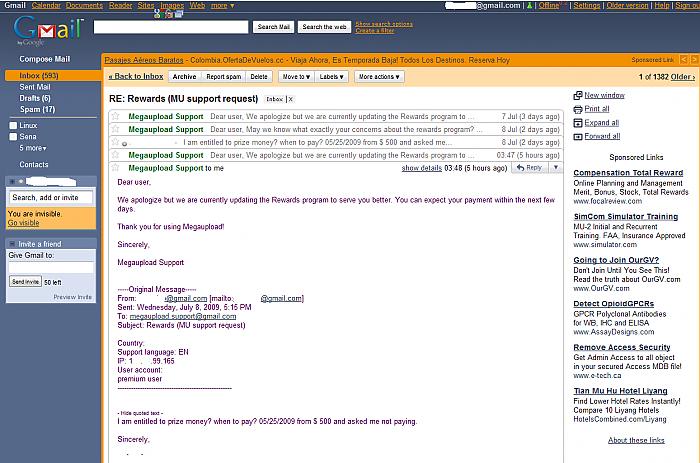
Task: Click the Send Invite button
Action: [x=25, y=282]
